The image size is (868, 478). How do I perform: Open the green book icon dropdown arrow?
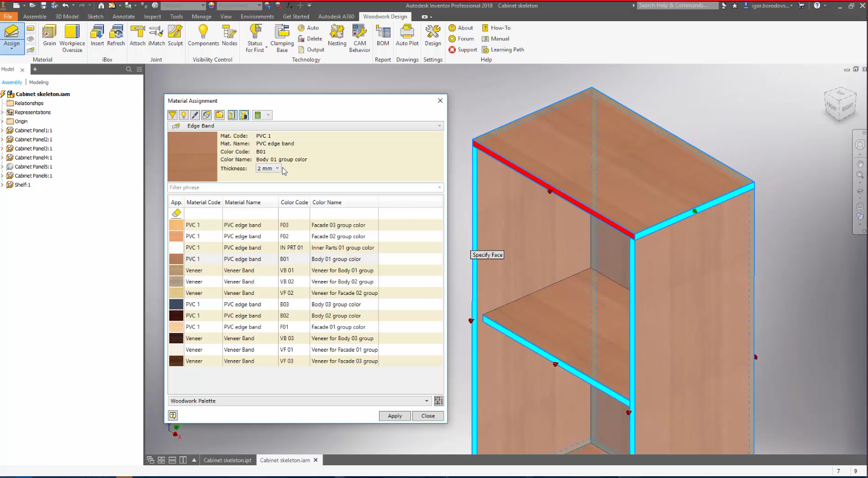tap(268, 115)
